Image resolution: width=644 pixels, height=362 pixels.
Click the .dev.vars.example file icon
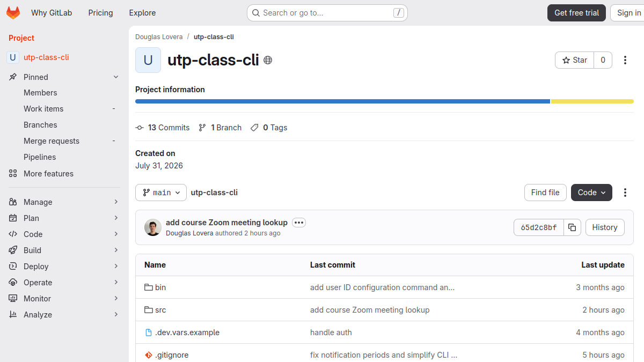coord(149,333)
